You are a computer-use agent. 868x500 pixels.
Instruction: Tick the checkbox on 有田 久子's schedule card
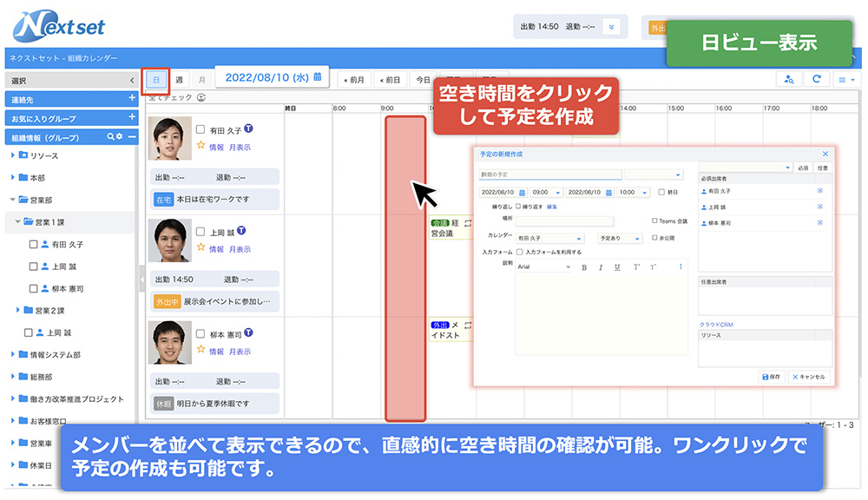click(201, 129)
